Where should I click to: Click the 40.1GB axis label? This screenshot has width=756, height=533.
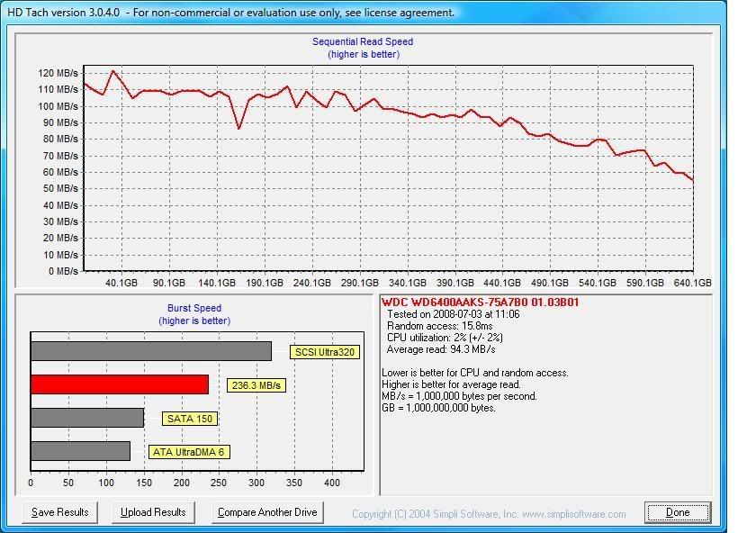click(x=121, y=283)
